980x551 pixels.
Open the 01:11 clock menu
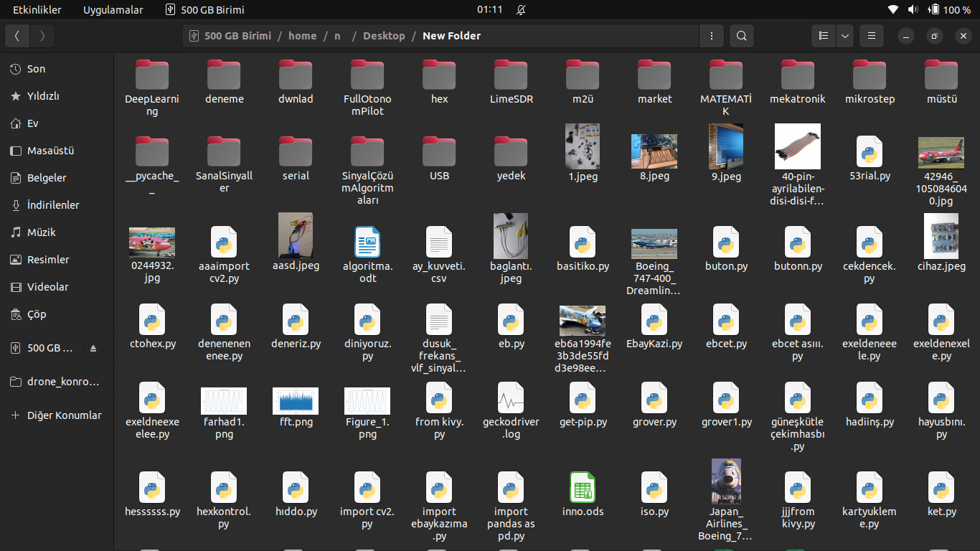tap(490, 10)
